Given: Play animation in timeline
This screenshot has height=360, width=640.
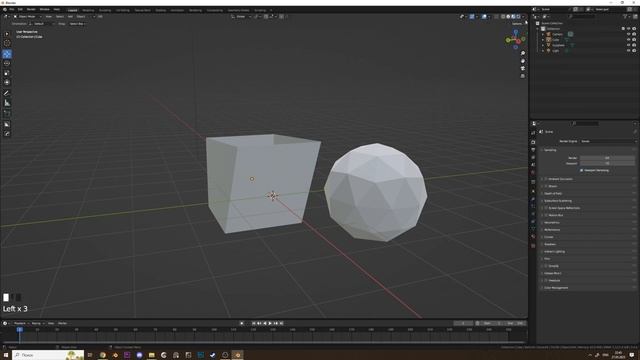Looking at the screenshot, I should [x=270, y=323].
